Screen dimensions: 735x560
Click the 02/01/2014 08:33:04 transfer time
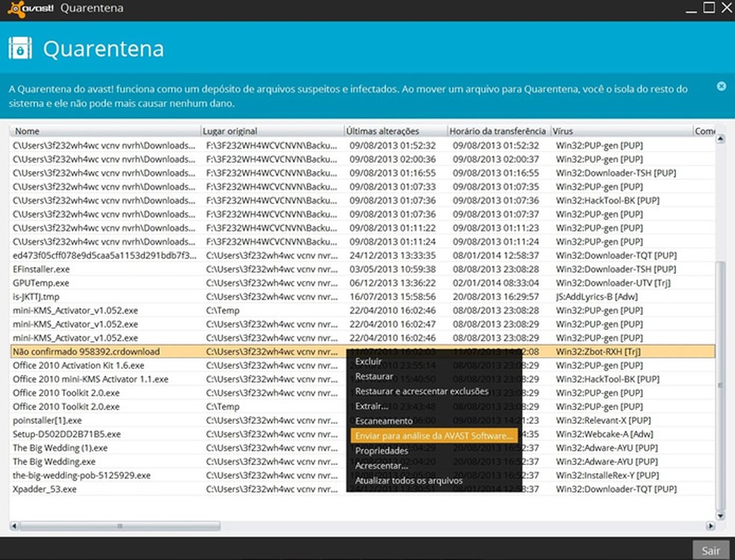point(496,283)
